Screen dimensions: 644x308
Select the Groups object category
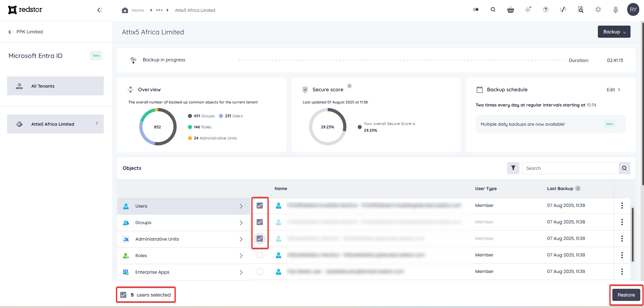184,223
